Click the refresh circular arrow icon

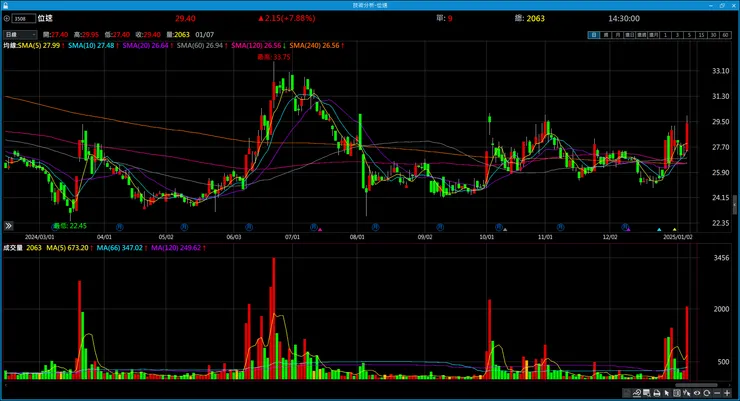click(x=706, y=393)
